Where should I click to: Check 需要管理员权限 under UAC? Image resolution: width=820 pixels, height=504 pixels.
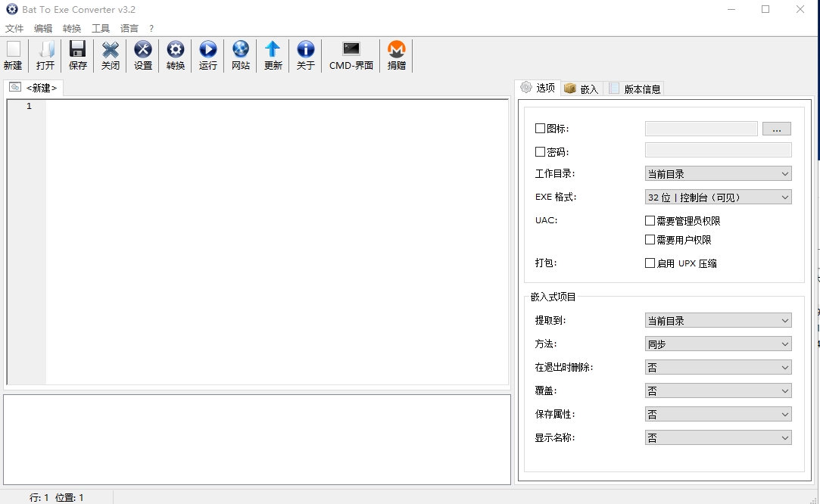(650, 221)
